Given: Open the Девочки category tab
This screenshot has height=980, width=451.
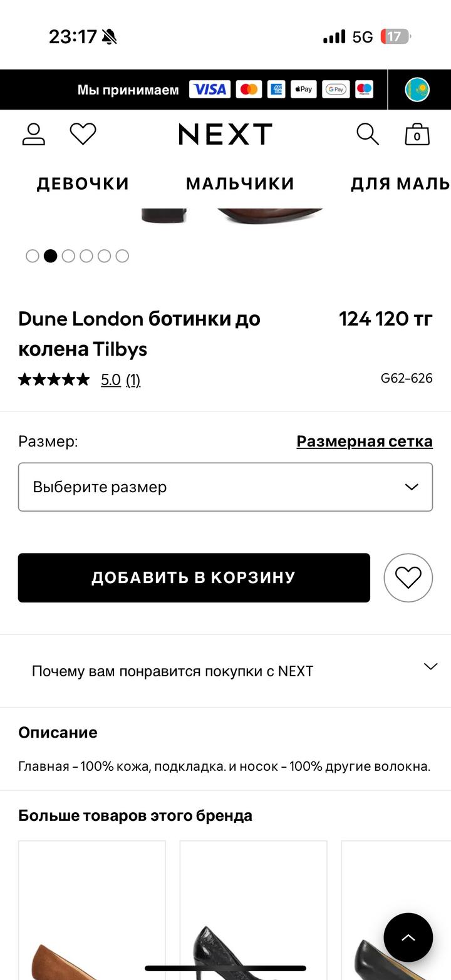Looking at the screenshot, I should [x=83, y=183].
